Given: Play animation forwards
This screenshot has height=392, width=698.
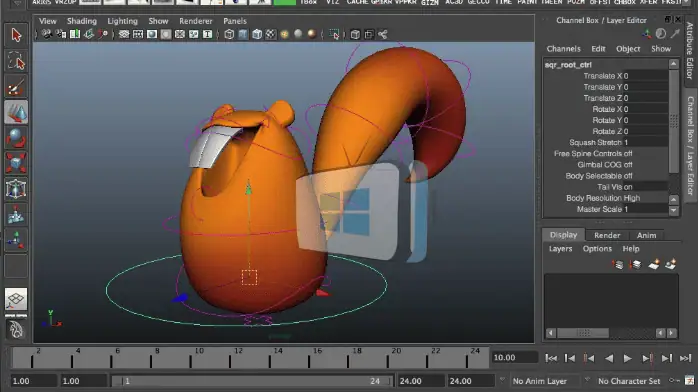Looking at the screenshot, I should [x=627, y=358].
